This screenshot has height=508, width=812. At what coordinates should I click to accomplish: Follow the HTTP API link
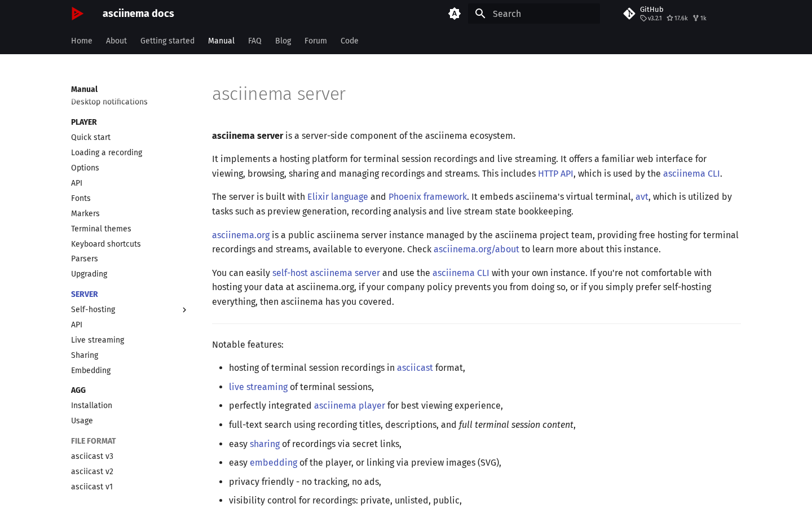click(555, 173)
